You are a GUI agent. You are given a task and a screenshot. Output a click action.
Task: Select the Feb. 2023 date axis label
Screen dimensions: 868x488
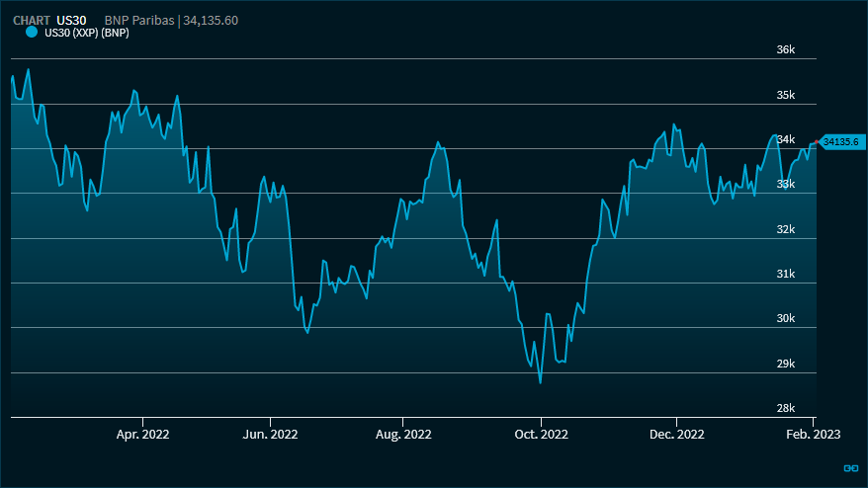tap(813, 434)
